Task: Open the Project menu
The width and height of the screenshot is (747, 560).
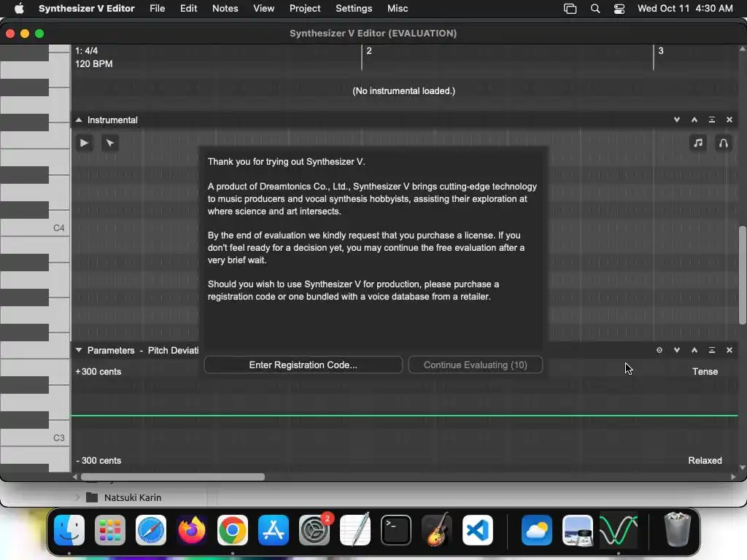Action: [305, 9]
